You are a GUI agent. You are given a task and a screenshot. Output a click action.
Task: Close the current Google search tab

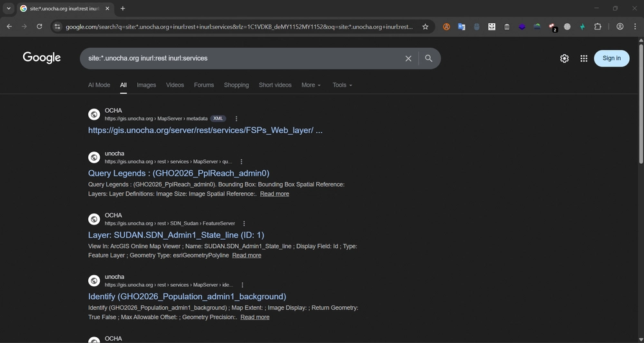coord(107,8)
